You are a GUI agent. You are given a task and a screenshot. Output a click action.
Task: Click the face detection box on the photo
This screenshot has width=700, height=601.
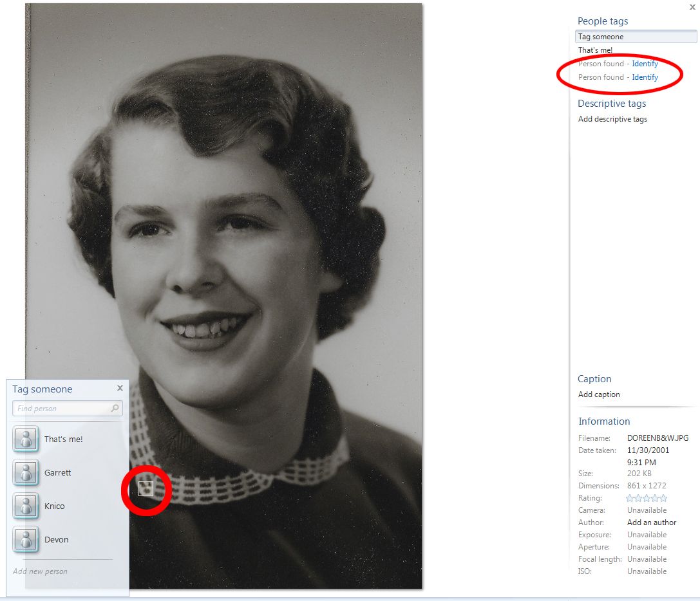point(146,489)
